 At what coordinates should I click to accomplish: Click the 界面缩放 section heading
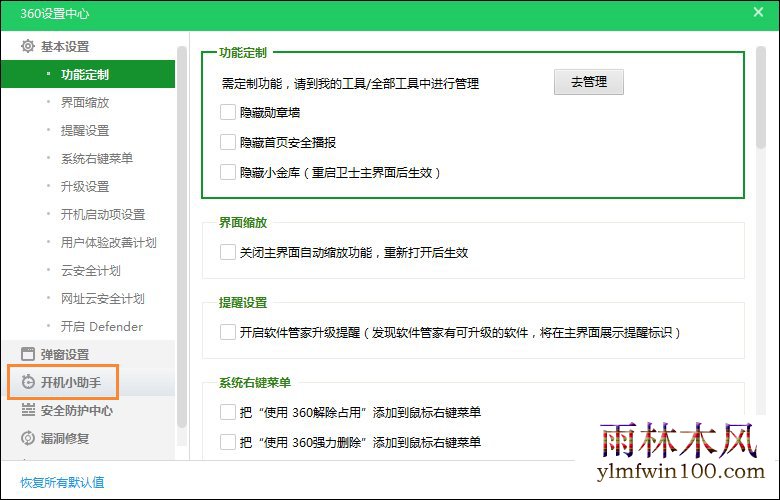pyautogui.click(x=243, y=222)
